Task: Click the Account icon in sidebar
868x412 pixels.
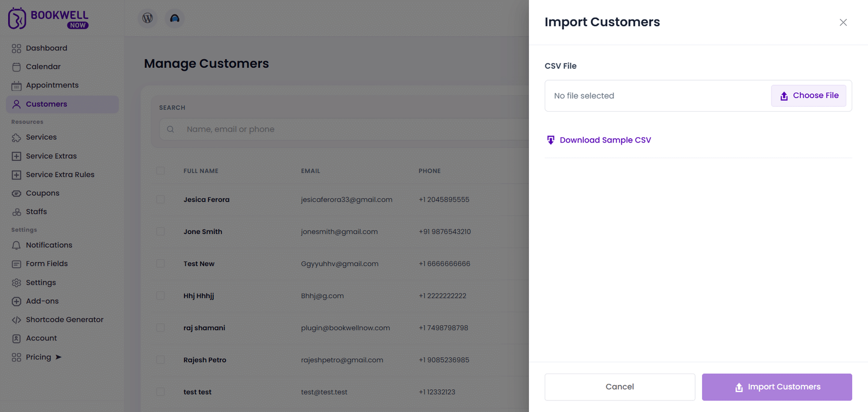Action: pos(16,338)
